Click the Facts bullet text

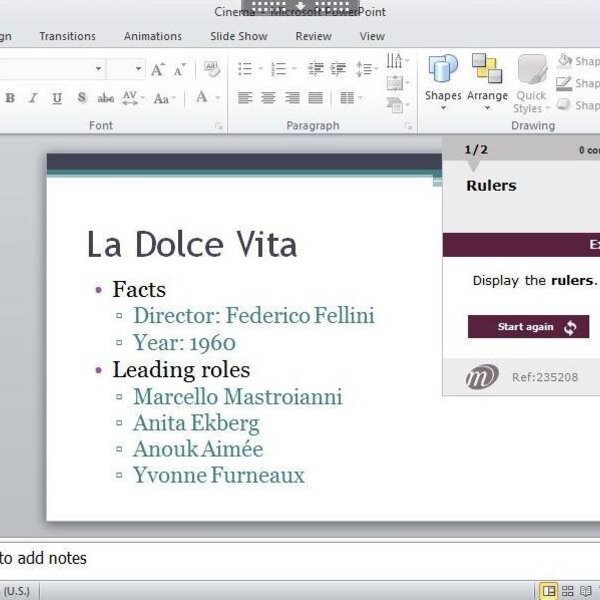pos(139,289)
